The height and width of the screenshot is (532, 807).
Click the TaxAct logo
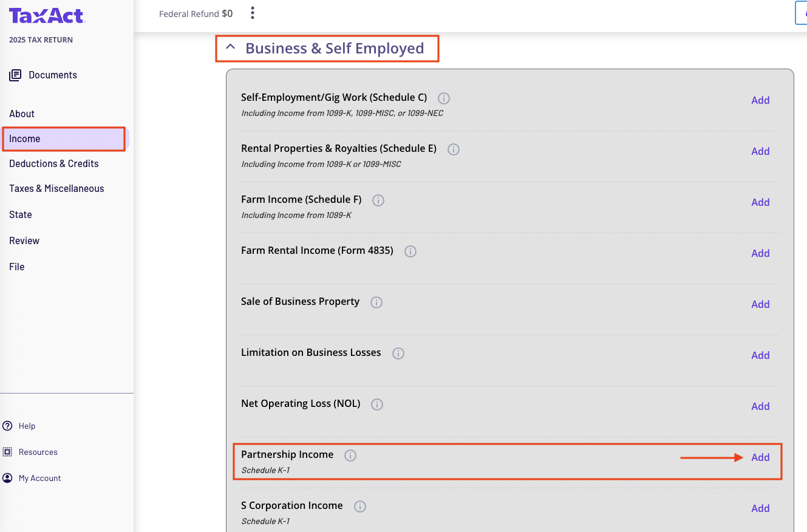pos(47,16)
